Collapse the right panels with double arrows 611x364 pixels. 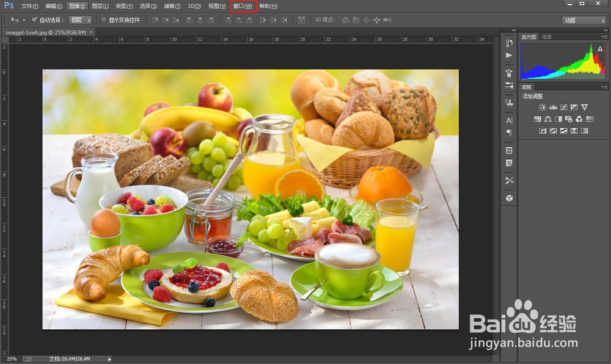pyautogui.click(x=605, y=30)
